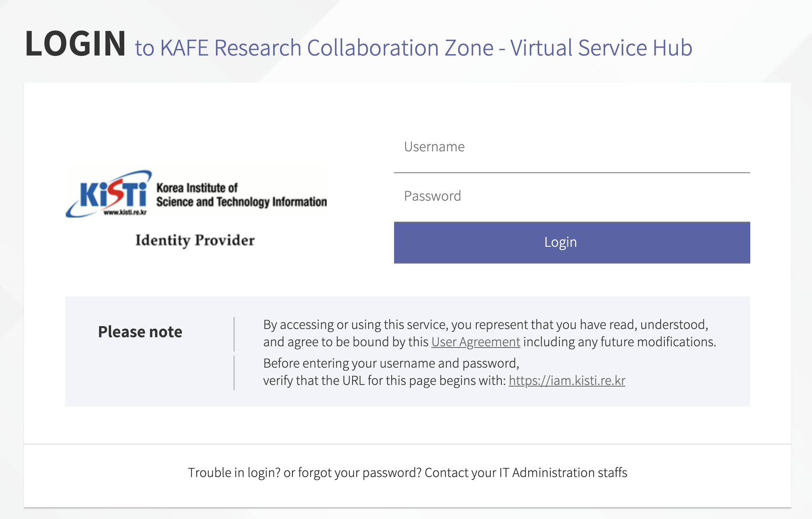Click the 'Before entering your username and password' line
This screenshot has height=519, width=812.
pos(391,364)
